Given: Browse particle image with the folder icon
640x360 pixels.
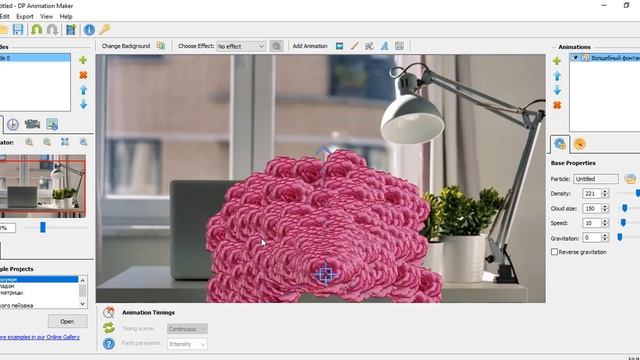Looking at the screenshot, I should click(x=630, y=179).
